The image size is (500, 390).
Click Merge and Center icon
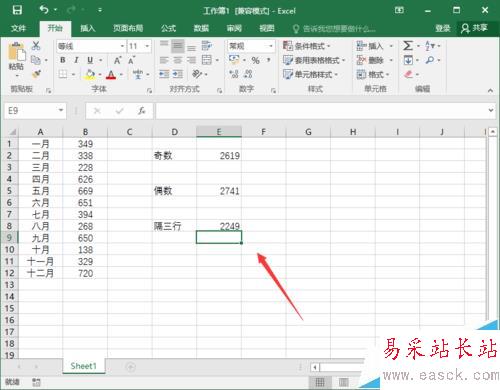[x=207, y=60]
